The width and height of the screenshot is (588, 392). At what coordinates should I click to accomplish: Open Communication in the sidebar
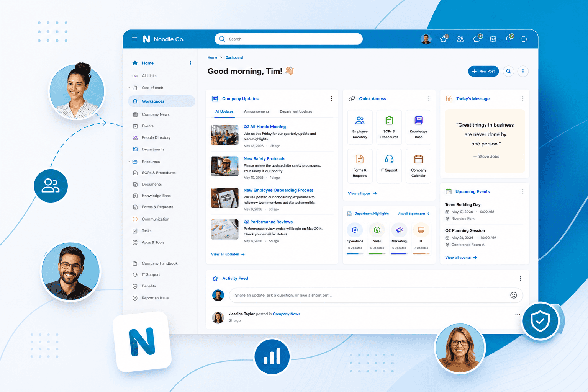tap(156, 219)
